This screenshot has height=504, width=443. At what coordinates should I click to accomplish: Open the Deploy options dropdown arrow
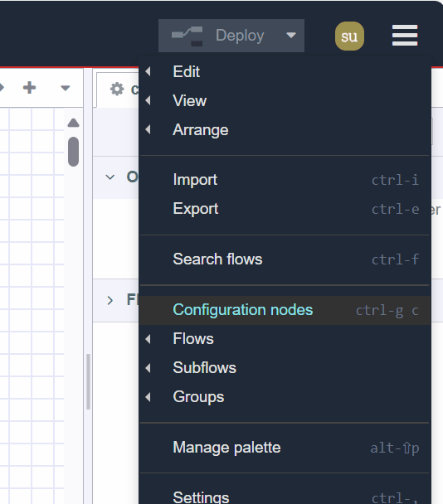pos(291,36)
